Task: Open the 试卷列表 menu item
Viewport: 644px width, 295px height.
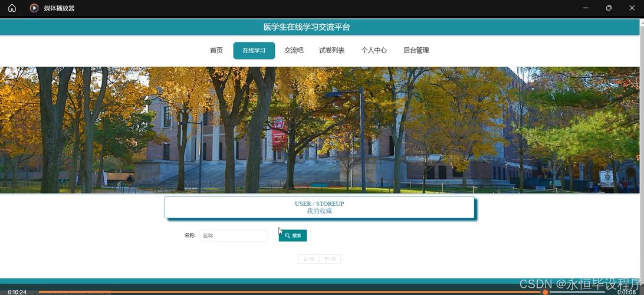Action: 332,51
